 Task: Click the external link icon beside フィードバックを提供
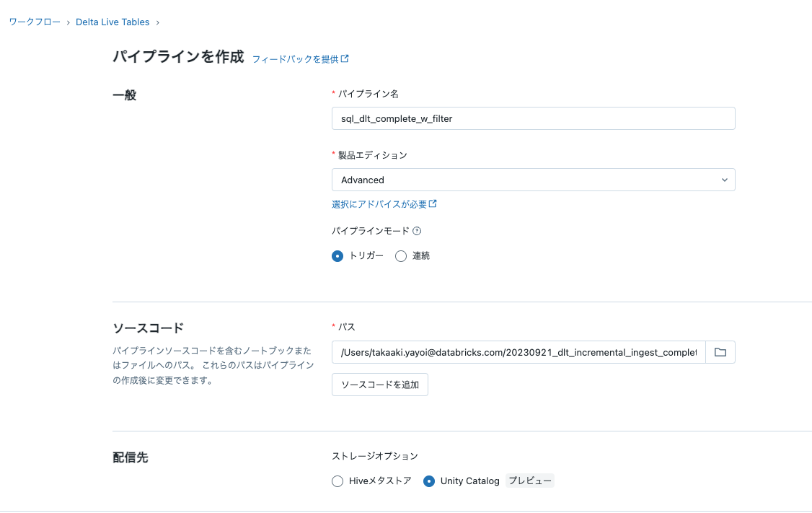[x=345, y=58]
